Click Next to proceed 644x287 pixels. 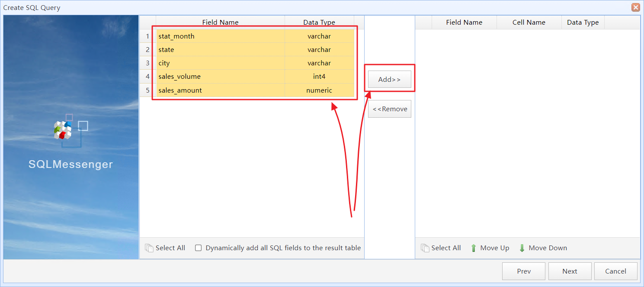570,271
